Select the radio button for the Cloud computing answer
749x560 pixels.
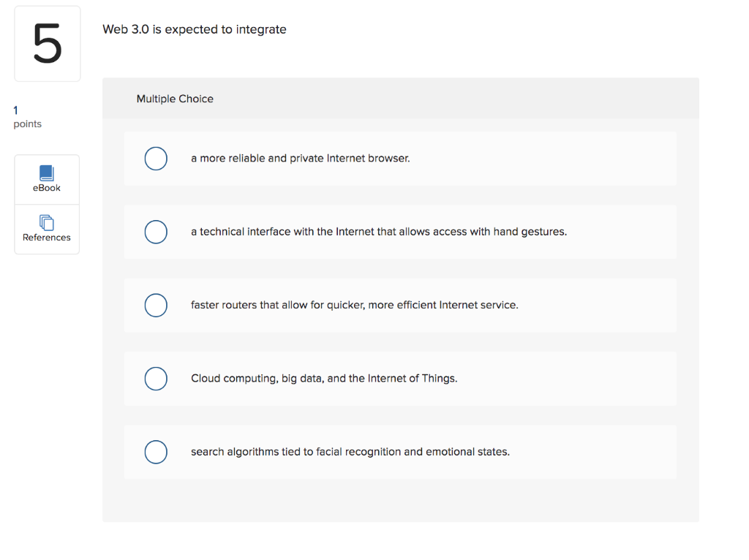click(x=156, y=379)
